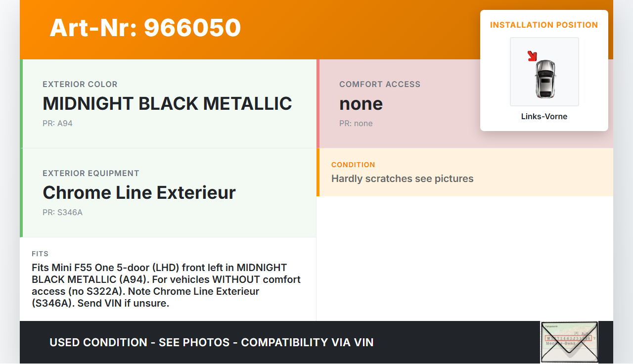
Task: Click the Fits section label
Action: (x=40, y=254)
